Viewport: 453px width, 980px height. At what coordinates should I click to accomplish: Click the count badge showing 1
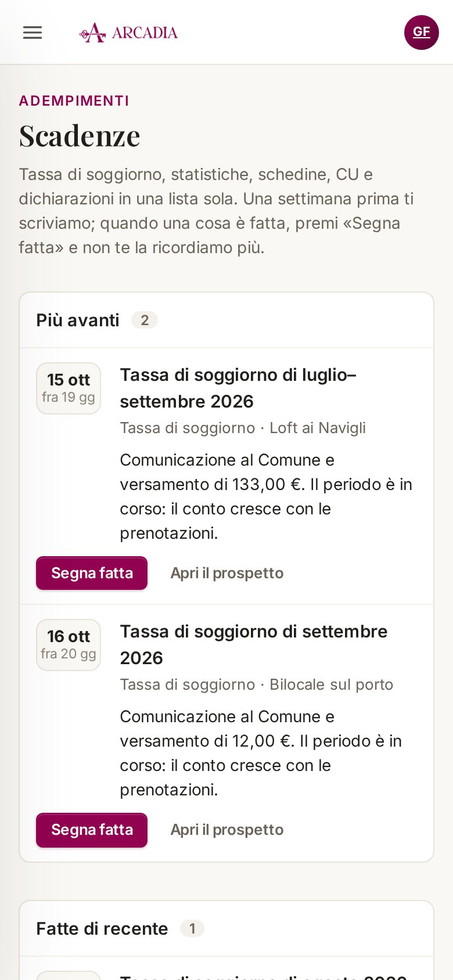(x=192, y=928)
